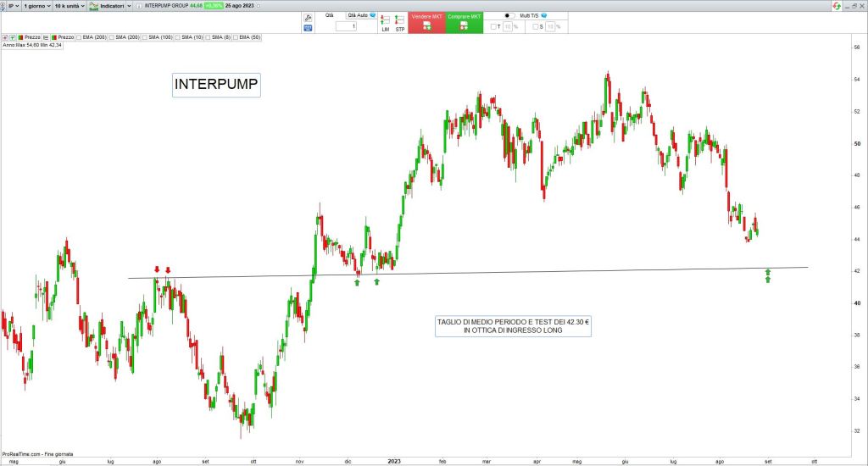The height and width of the screenshot is (466, 868).
Task: Click the nov label on time axis
Action: click(x=299, y=461)
